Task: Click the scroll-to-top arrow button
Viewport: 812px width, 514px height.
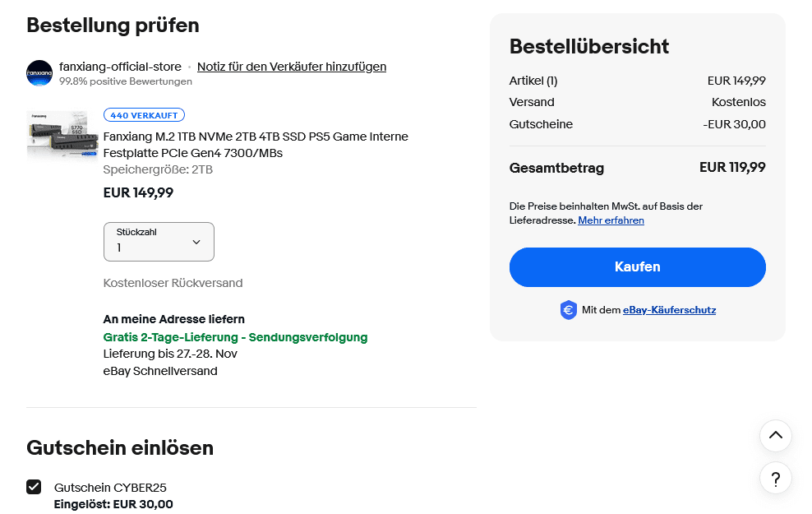Action: (775, 436)
